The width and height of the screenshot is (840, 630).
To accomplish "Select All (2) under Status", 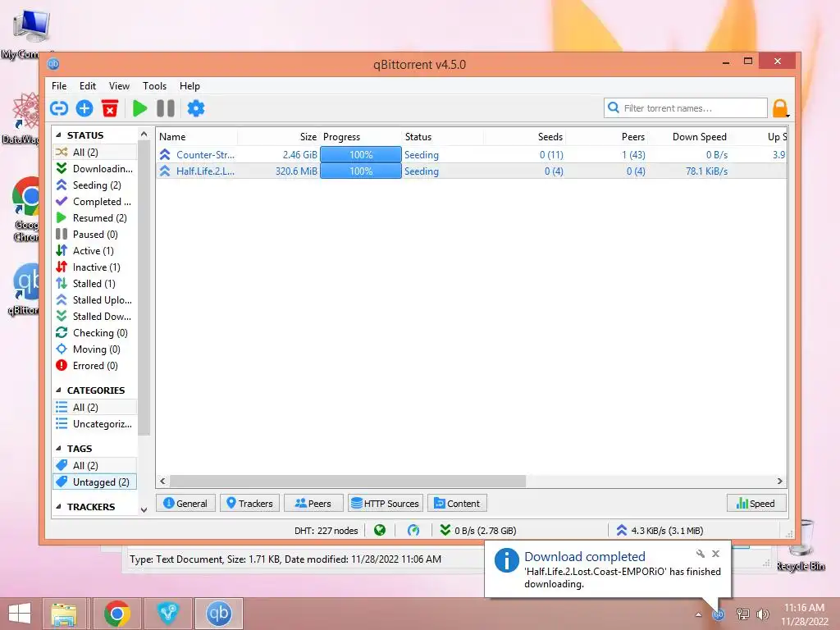I will coord(95,152).
